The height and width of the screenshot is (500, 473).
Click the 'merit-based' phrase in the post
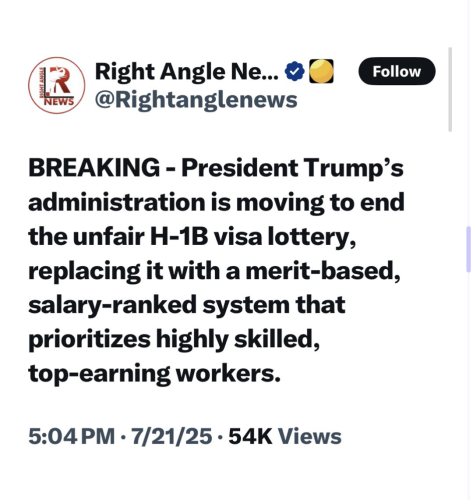323,271
